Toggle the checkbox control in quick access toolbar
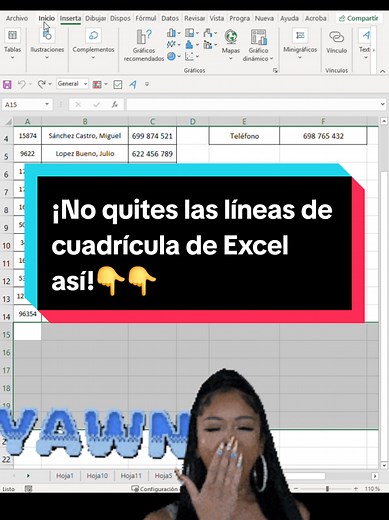The height and width of the screenshot is (520, 389). point(118,84)
